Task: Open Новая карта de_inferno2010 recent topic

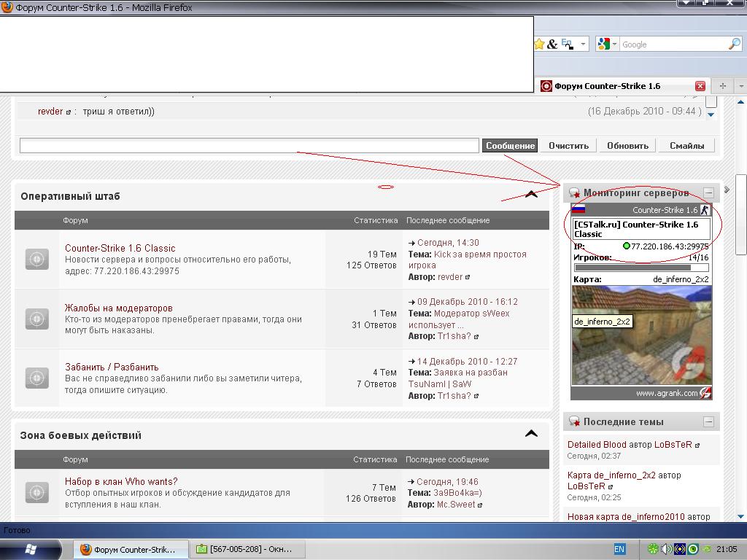Action: 626,517
